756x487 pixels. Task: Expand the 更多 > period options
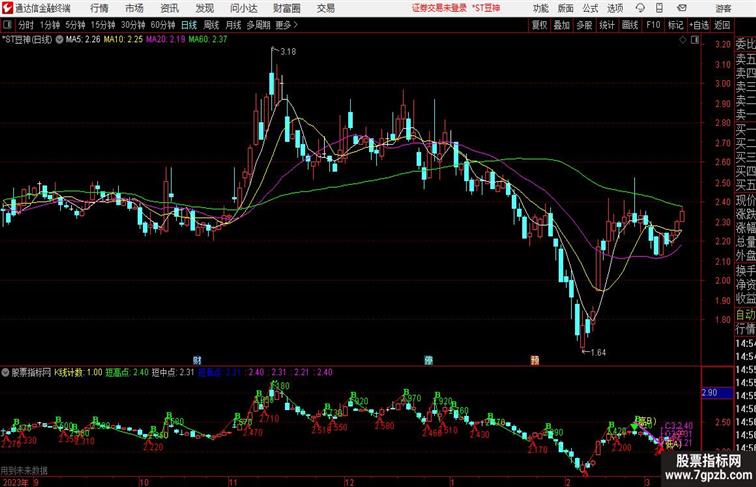point(286,25)
